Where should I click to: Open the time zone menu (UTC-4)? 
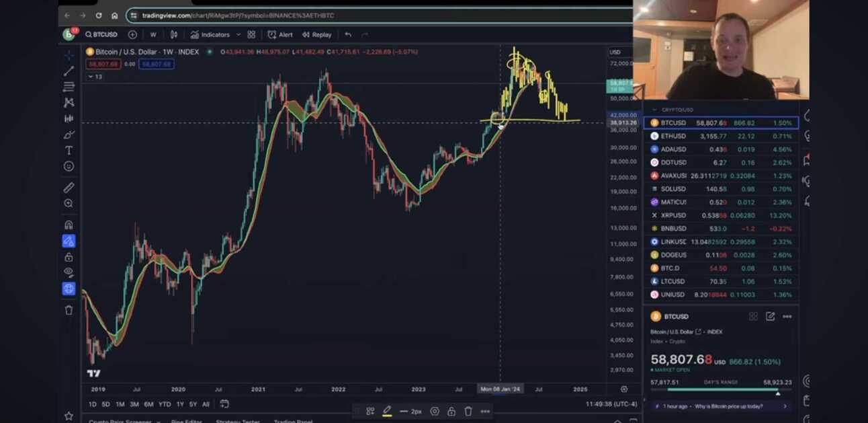[611, 404]
